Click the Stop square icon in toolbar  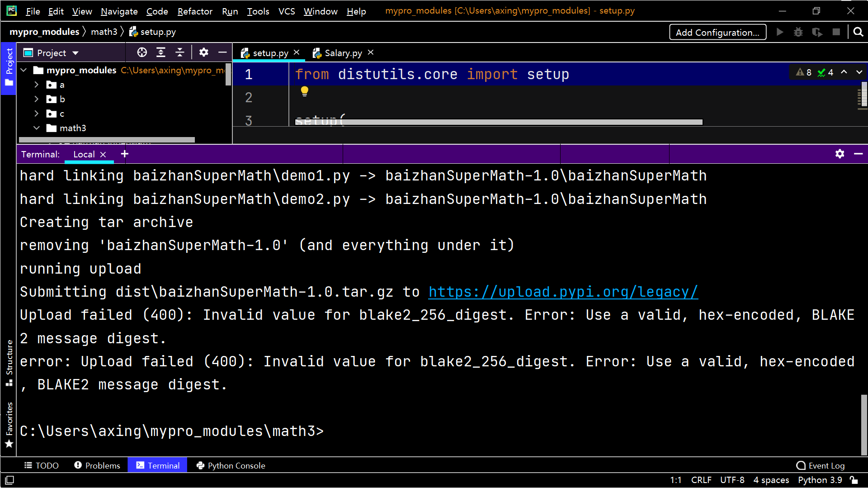tap(836, 32)
